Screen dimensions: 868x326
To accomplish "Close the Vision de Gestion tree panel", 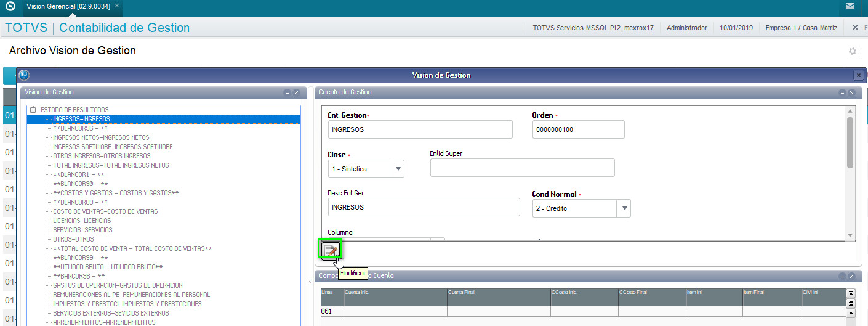I will 296,92.
